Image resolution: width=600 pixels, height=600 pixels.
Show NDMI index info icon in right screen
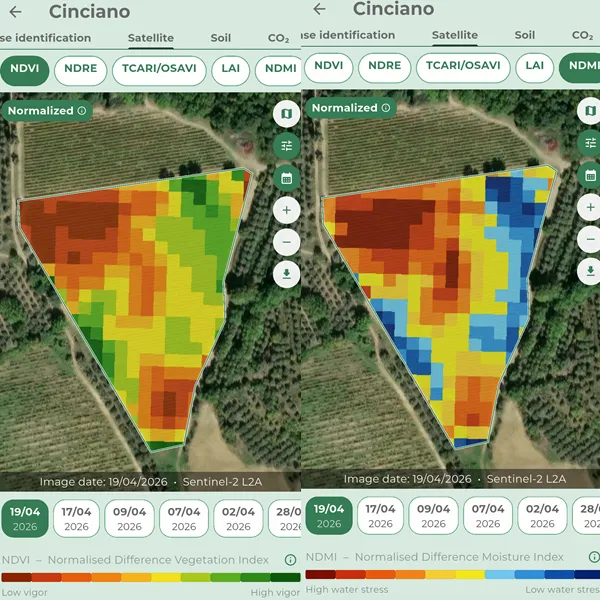click(x=594, y=557)
